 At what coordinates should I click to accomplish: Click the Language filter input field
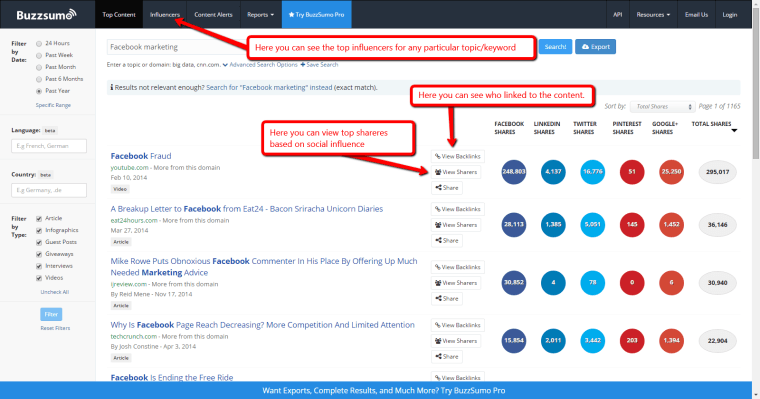[x=49, y=146]
